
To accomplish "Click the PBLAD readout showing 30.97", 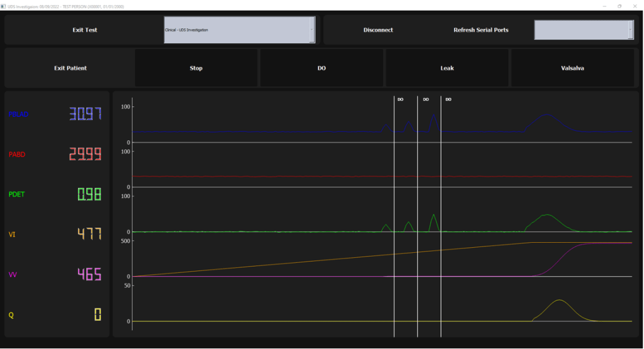I will (85, 114).
